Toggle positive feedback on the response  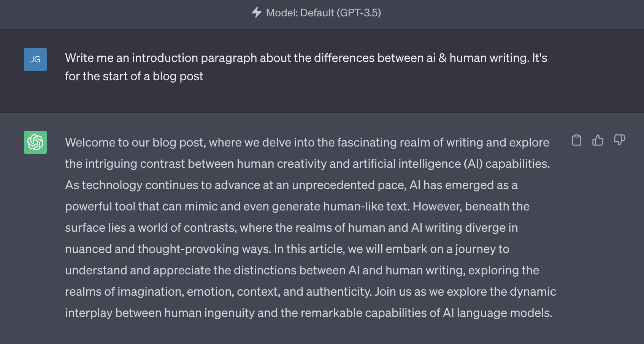point(598,140)
